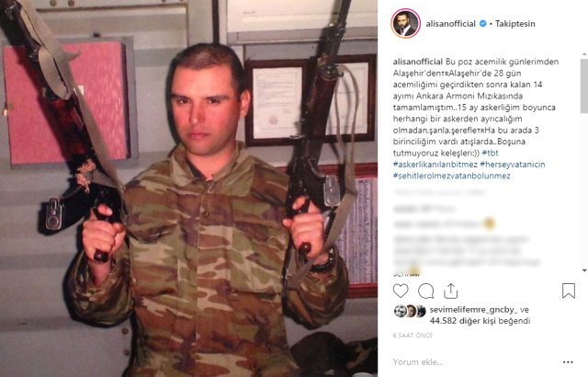Open #askerlikanılarıbitmez hashtag link
588x377 pixels.
click(435, 165)
